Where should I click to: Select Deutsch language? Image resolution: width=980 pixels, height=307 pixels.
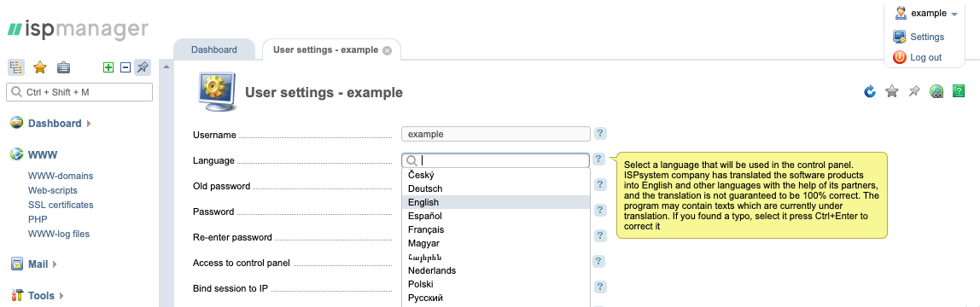click(496, 188)
